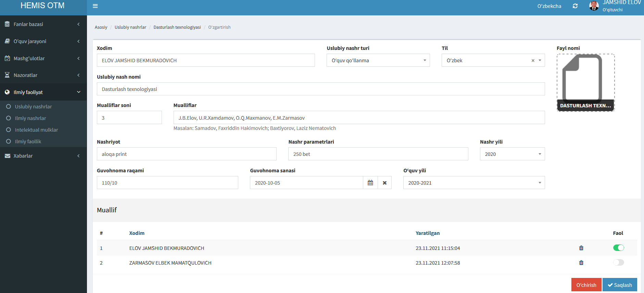The width and height of the screenshot is (644, 293).
Task: Collapse the Ilmiy faoliyat menu
Action: (x=43, y=92)
